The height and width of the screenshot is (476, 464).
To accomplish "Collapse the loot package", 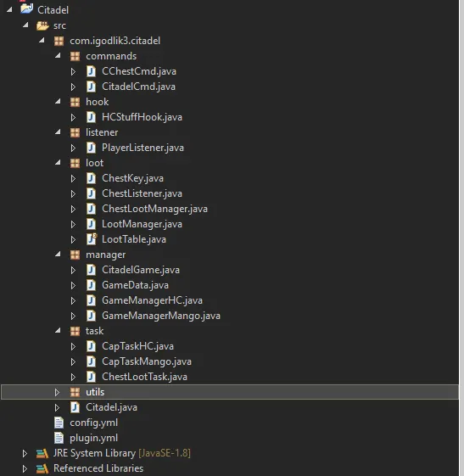I will 58,163.
